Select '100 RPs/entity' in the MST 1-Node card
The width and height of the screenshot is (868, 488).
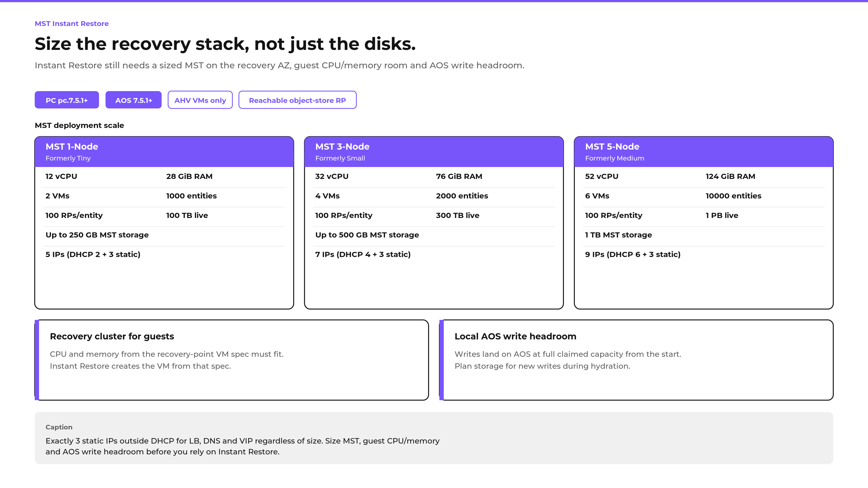coord(74,216)
